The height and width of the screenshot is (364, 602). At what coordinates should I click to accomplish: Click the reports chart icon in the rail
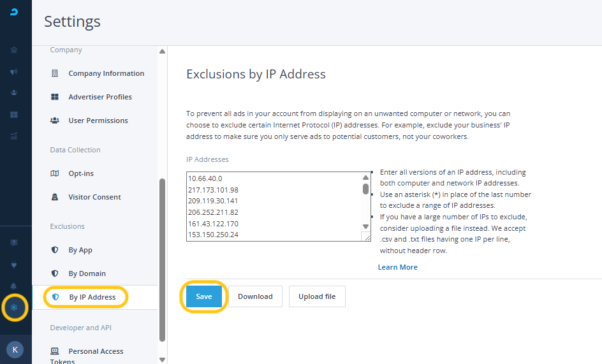tap(14, 136)
